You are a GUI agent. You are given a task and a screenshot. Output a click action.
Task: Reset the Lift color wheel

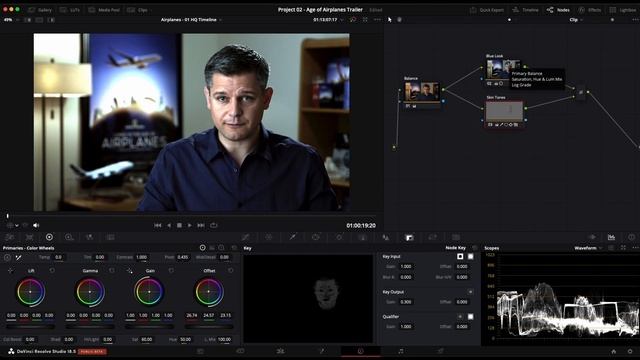52,271
